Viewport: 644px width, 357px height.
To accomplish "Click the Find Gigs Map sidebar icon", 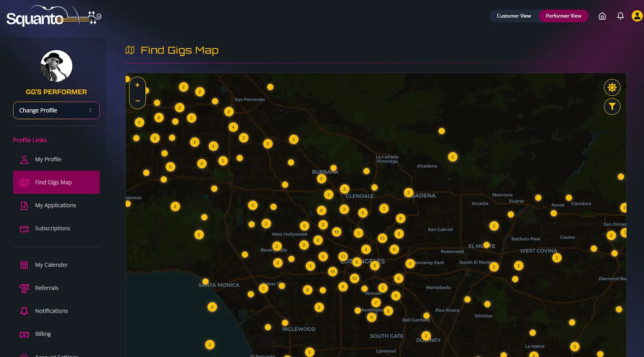I will tap(24, 183).
